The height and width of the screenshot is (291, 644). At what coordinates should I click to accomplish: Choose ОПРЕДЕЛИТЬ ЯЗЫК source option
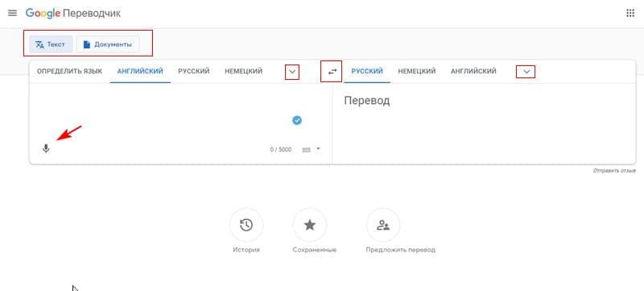[x=69, y=71]
